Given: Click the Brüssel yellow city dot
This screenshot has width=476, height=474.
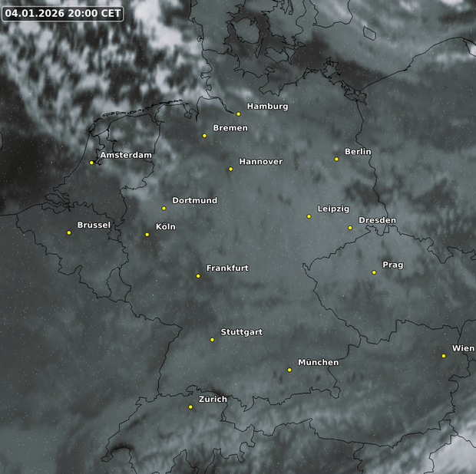Looking at the screenshot, I should (69, 232).
